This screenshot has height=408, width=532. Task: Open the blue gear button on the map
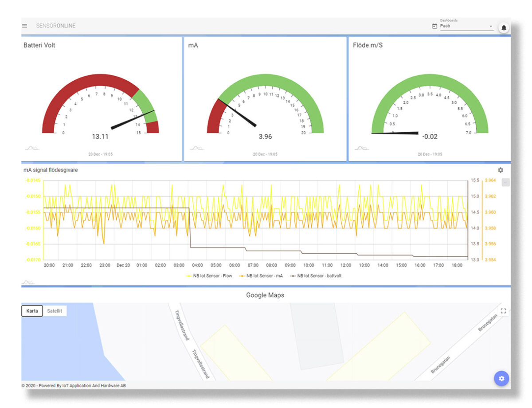point(501,379)
